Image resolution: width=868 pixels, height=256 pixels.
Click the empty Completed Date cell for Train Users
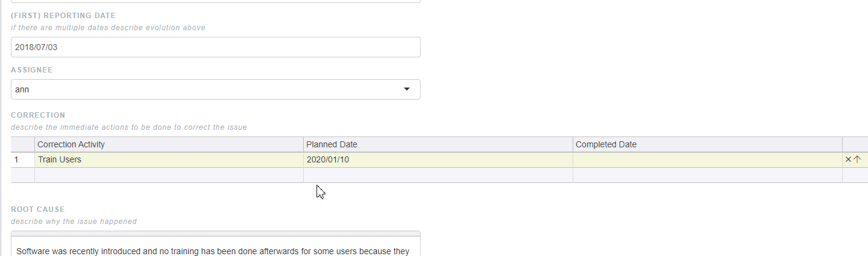click(708, 160)
